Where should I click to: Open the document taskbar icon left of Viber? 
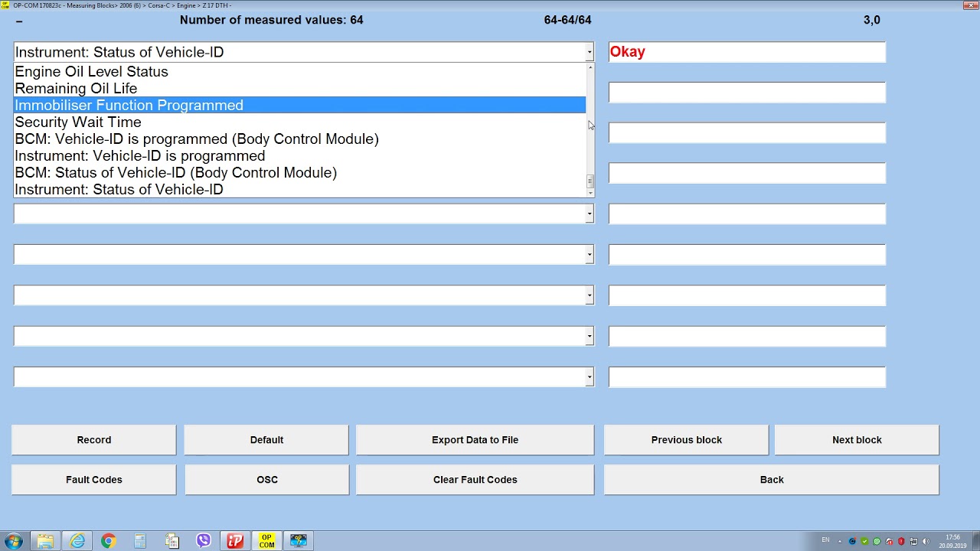coord(171,541)
